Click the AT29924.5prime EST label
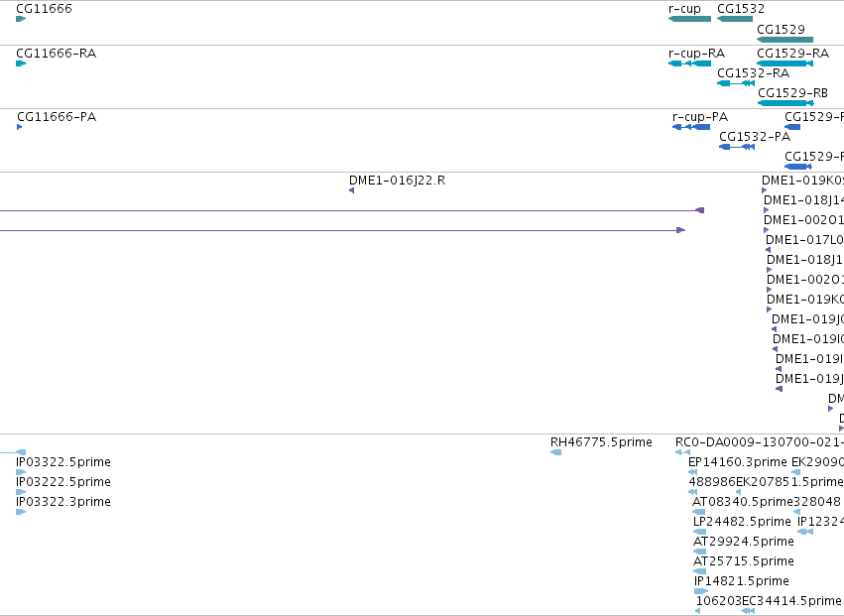 click(744, 542)
